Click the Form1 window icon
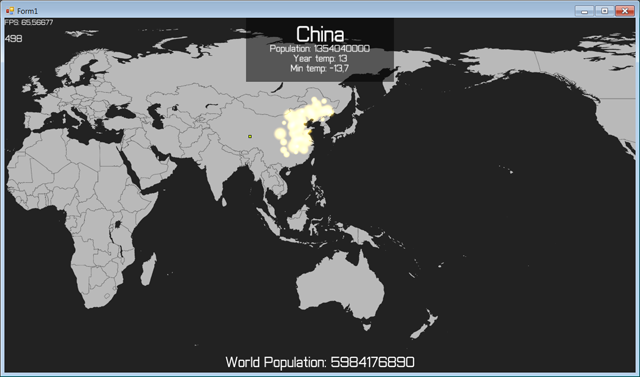The image size is (640, 377). click(x=10, y=11)
